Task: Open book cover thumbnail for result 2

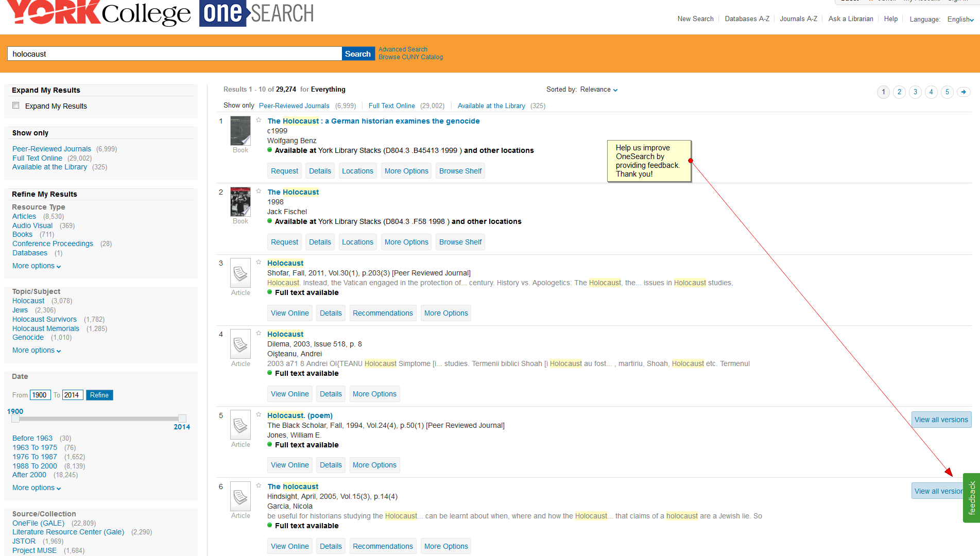Action: (x=240, y=202)
